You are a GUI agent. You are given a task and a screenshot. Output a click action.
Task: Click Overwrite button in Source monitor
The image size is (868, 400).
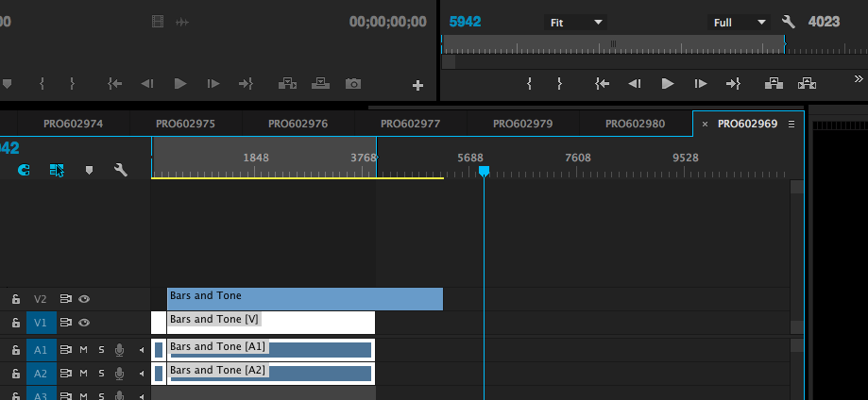(320, 84)
